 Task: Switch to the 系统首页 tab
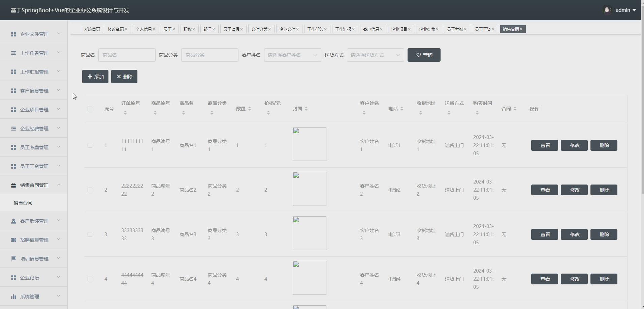pos(91,29)
